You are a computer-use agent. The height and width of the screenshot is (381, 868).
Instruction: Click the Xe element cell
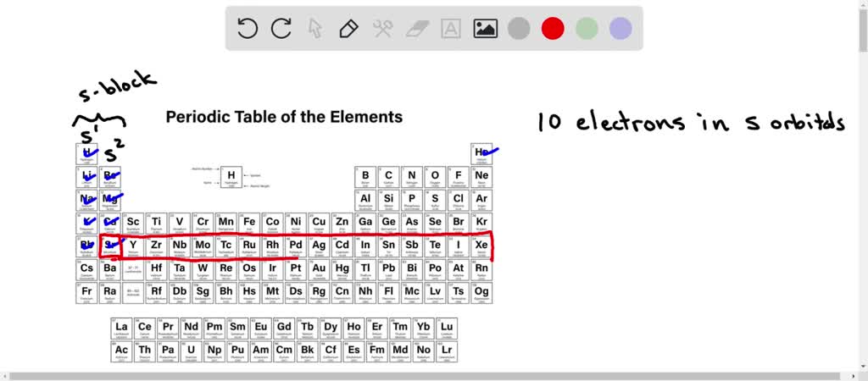[x=481, y=246]
